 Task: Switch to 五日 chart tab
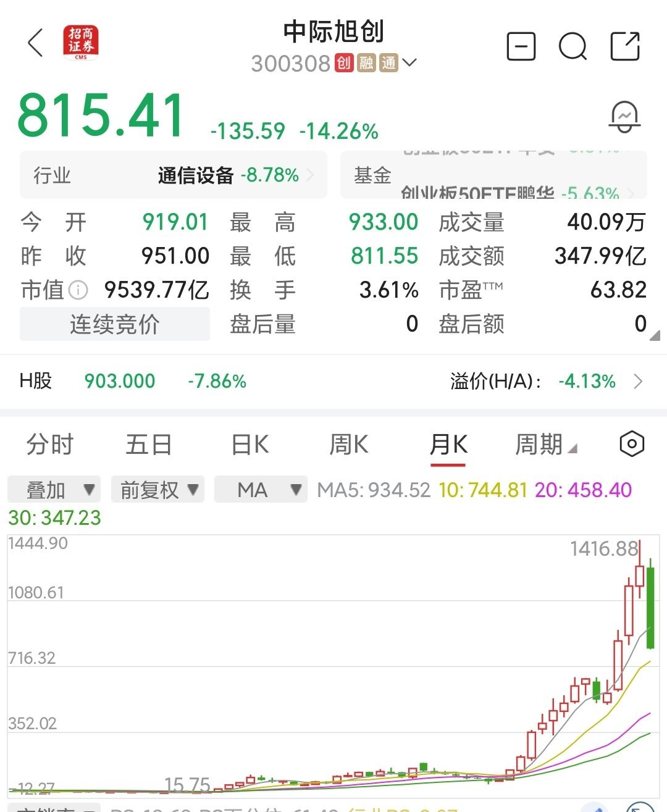point(149,445)
